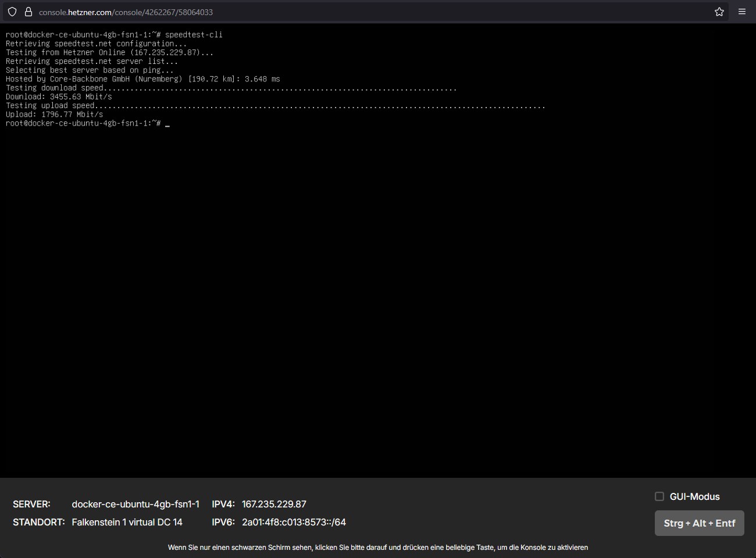Screen dimensions: 756x558
Task: Click the IPV4 address 167.235.229.87 in footer
Action: [274, 504]
